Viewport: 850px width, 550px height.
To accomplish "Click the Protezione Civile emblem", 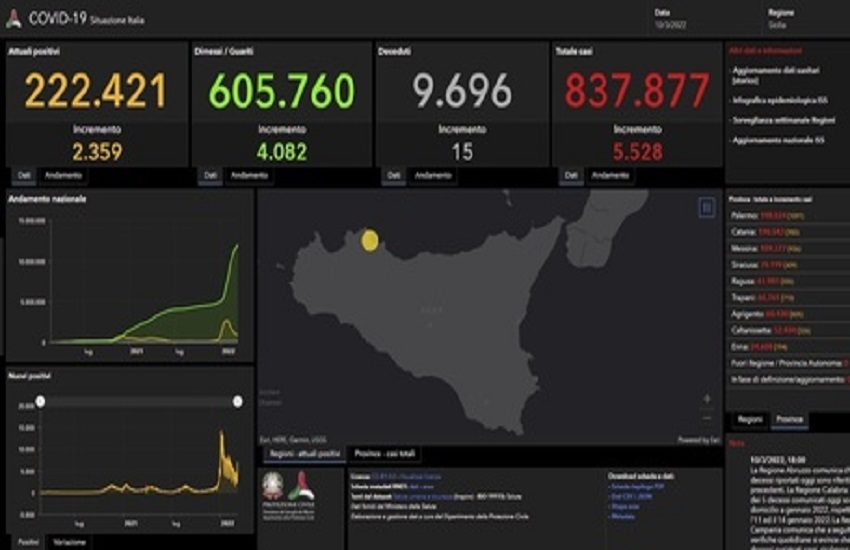I will click(x=300, y=489).
